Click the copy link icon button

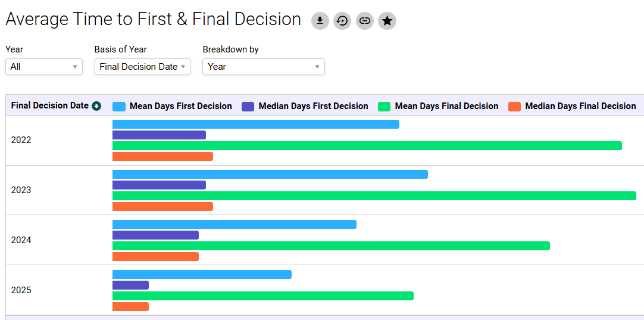(365, 21)
